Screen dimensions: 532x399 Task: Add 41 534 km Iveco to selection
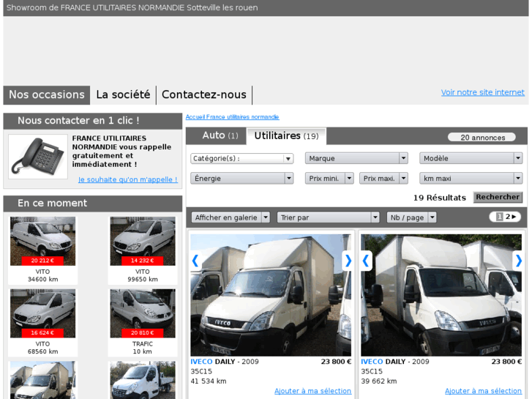tap(312, 391)
